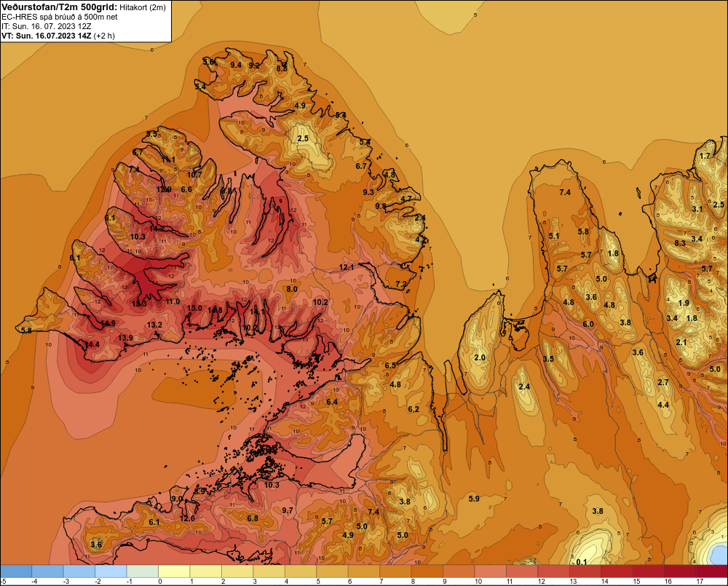Pick the legend swatch between 4 and 5
The width and height of the screenshot is (728, 586).
coord(301,571)
